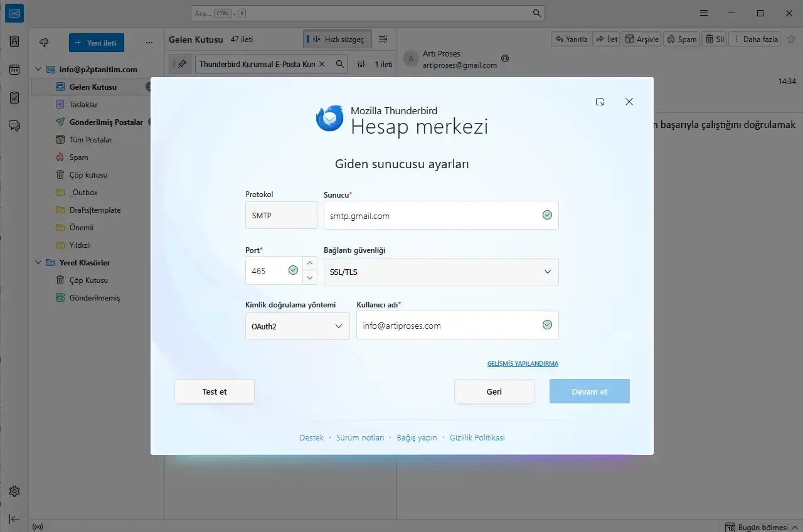
Task: Open the Mail space icon
Action: pyautogui.click(x=14, y=13)
